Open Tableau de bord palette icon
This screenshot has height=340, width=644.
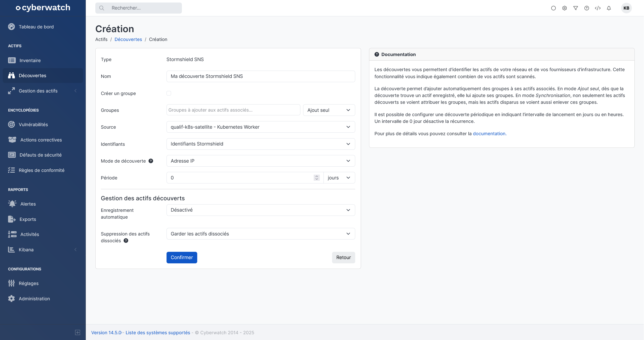tap(11, 27)
